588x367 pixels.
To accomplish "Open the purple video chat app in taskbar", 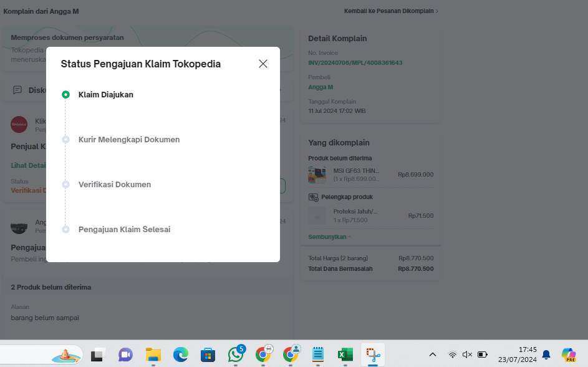I will click(x=125, y=355).
